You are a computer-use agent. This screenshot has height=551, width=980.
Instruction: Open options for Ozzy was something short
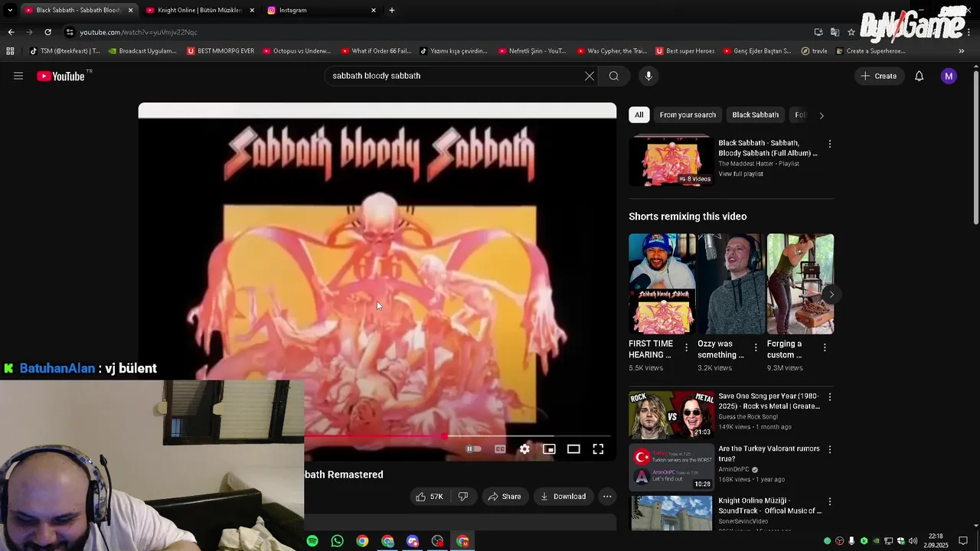(x=756, y=347)
